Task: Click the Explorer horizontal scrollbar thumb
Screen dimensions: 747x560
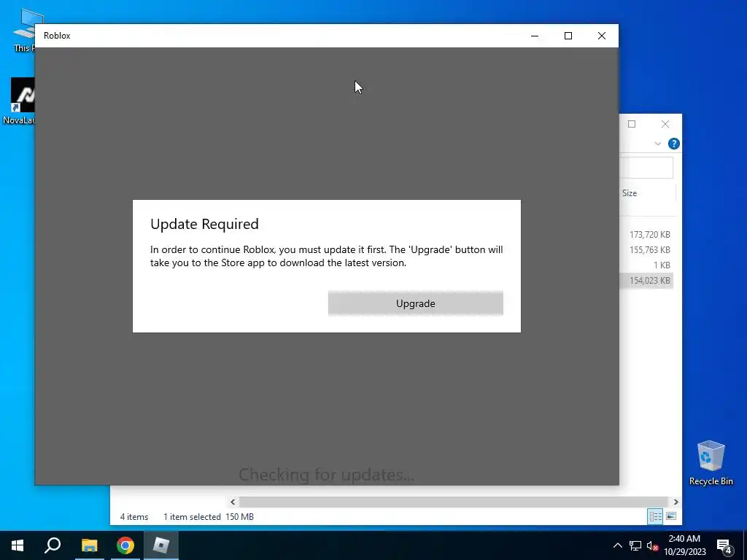Action: tap(454, 502)
